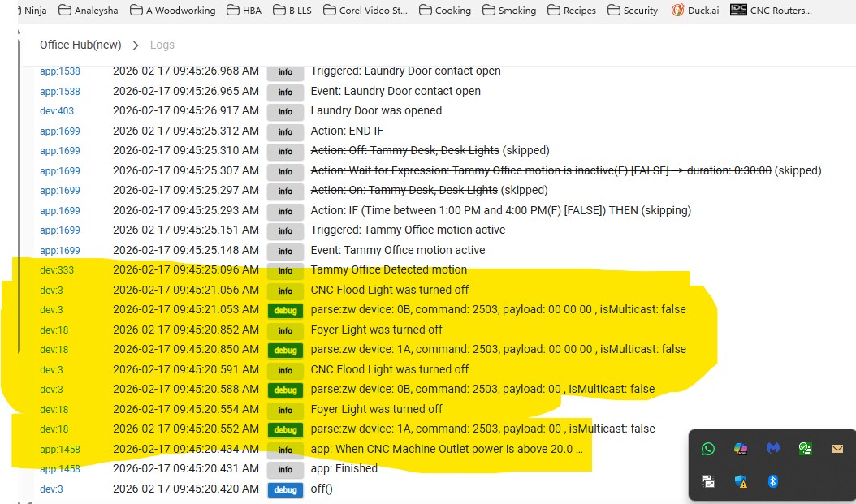Open WhatsApp from the system tray
The width and height of the screenshot is (856, 504).
click(708, 449)
